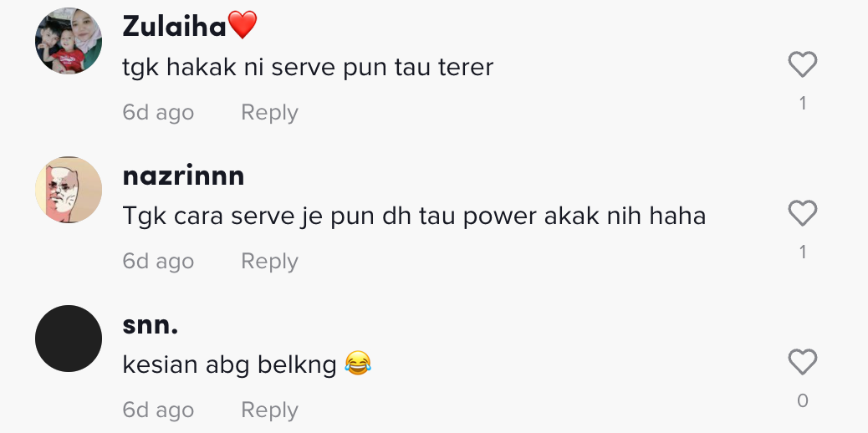Click the like count under nazrinnn's heart
This screenshot has height=433, width=868.
[x=803, y=252]
